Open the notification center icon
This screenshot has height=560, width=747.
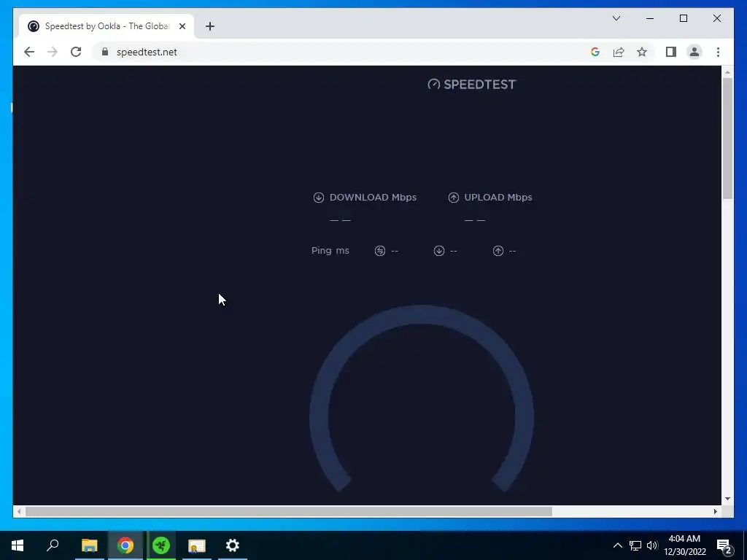pos(724,545)
